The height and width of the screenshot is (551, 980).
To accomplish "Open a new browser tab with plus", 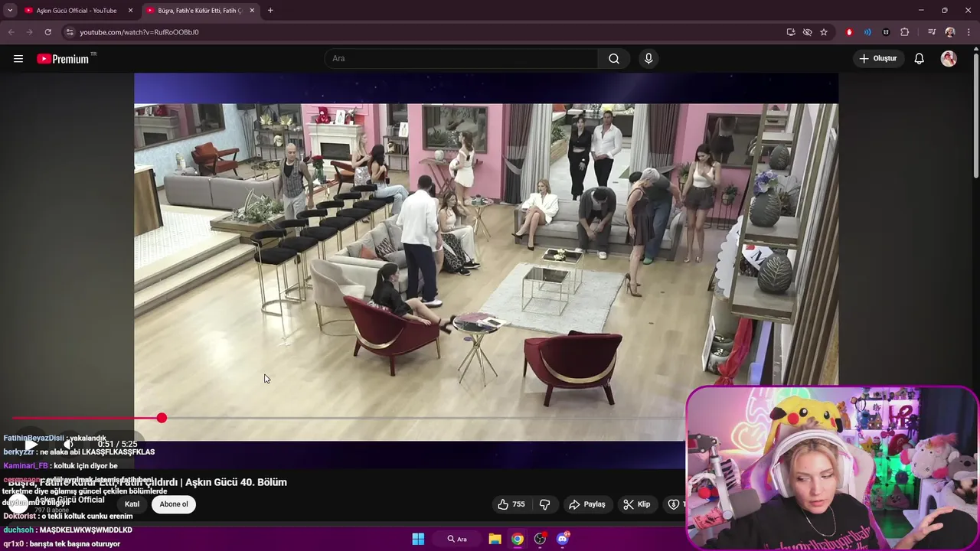I will pyautogui.click(x=270, y=11).
